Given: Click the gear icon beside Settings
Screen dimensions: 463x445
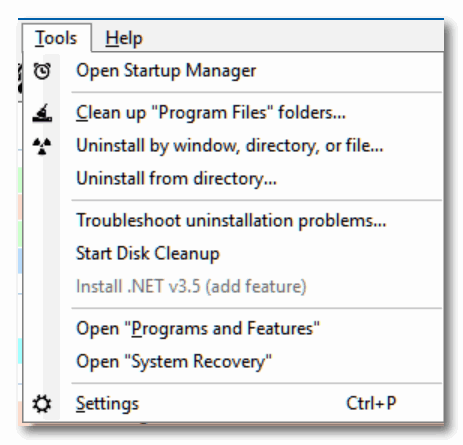Looking at the screenshot, I should pos(42,404).
